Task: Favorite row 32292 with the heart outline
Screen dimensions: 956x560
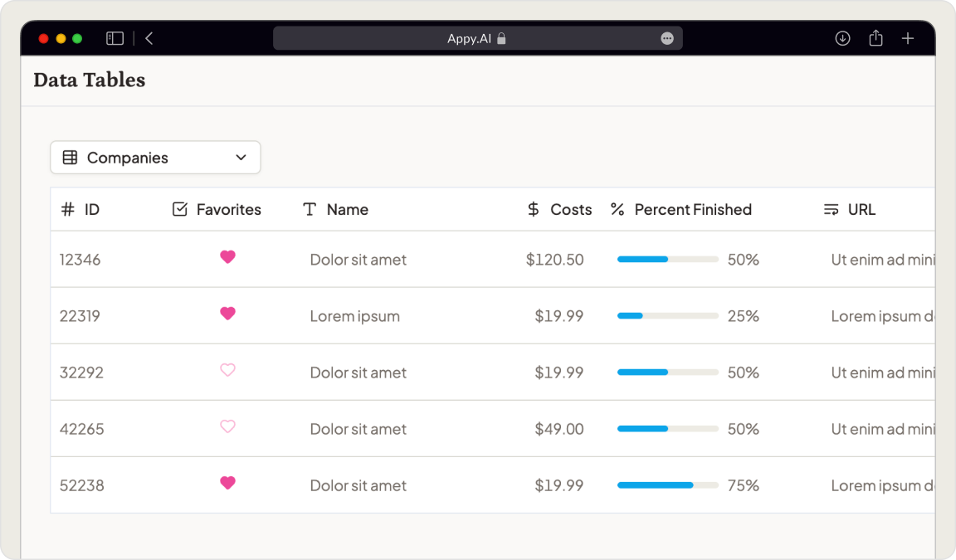Action: pos(227,370)
